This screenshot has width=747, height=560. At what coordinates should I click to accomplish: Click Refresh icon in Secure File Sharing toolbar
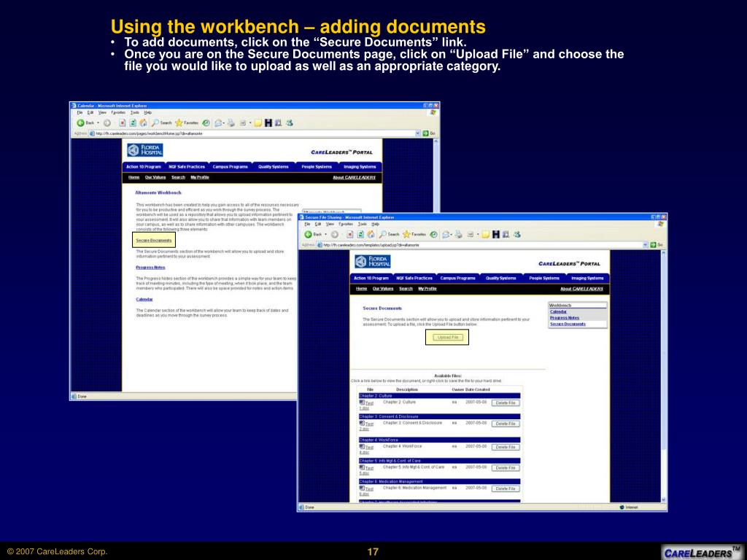pyautogui.click(x=360, y=234)
